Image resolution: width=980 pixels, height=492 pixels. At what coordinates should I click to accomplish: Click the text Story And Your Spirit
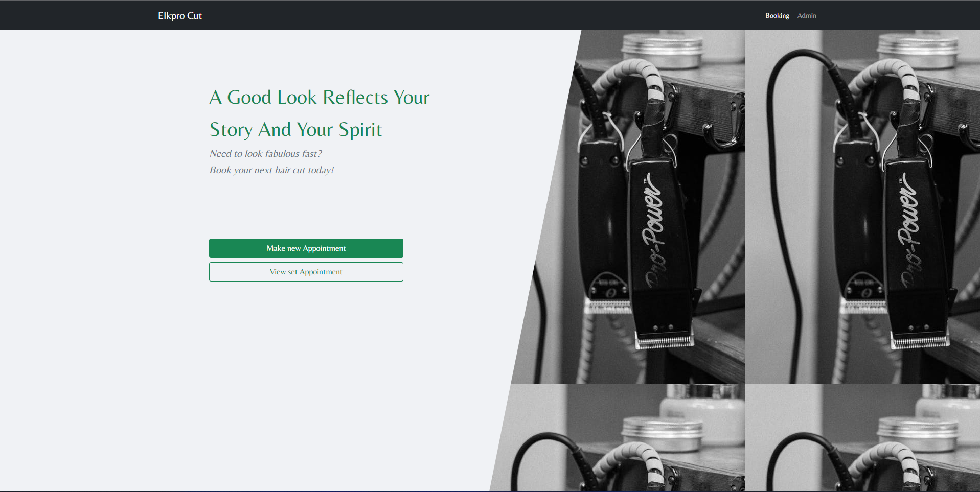pos(295,130)
